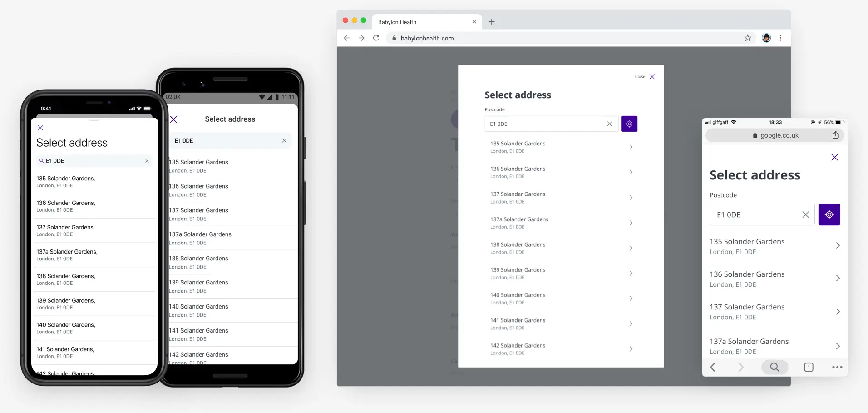Open the browser profile avatar

pyautogui.click(x=766, y=38)
